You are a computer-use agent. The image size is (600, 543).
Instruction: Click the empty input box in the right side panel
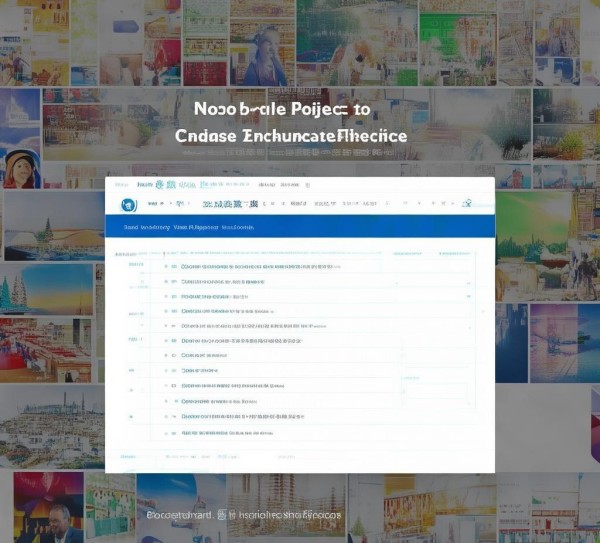[x=435, y=391]
